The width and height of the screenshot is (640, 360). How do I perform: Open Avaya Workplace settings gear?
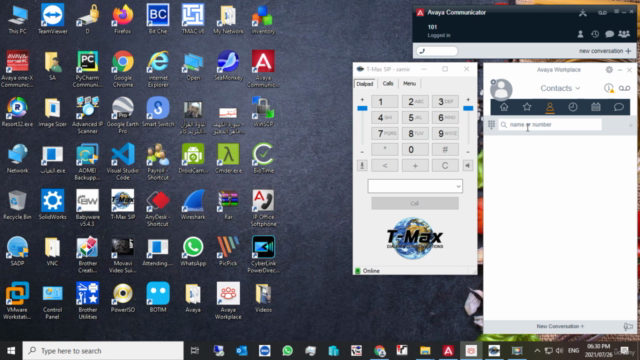coord(609,70)
